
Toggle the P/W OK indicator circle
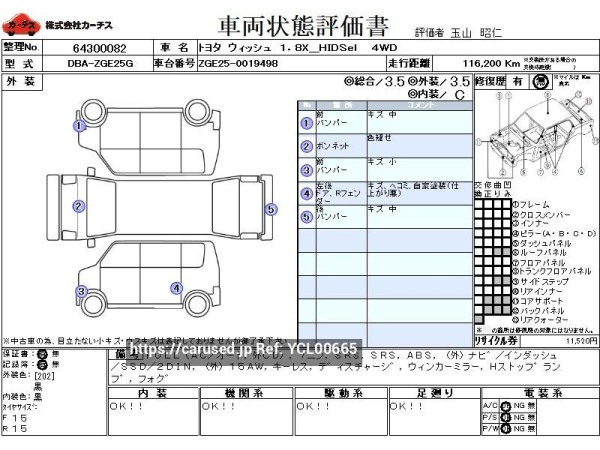[x=506, y=428]
